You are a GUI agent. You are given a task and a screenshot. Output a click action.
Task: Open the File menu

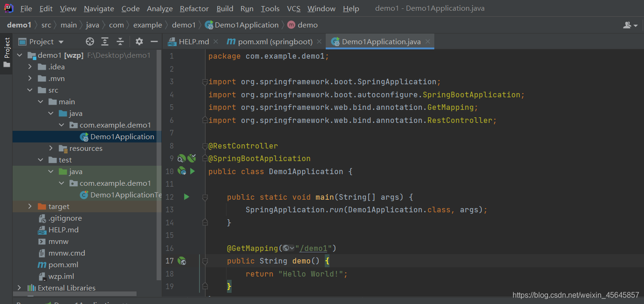point(26,8)
